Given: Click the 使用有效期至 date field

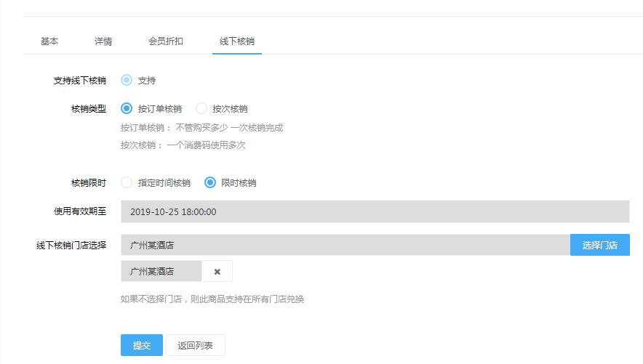Looking at the screenshot, I should click(375, 211).
